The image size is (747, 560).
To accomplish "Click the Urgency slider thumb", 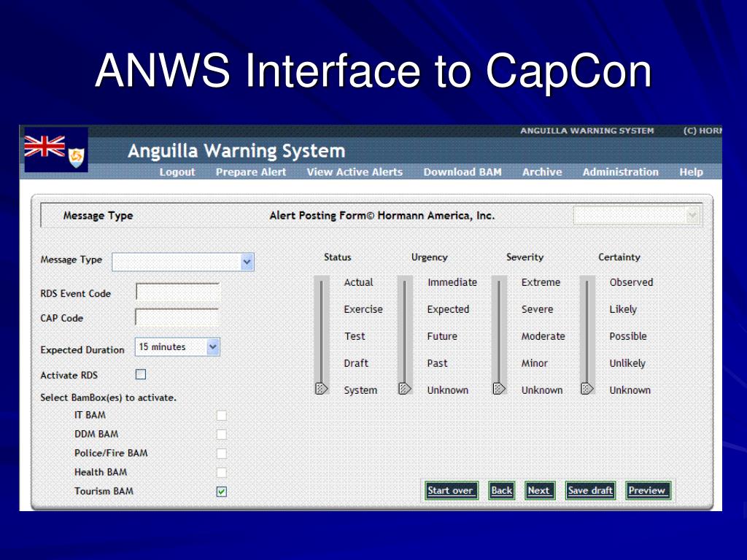I will point(404,388).
